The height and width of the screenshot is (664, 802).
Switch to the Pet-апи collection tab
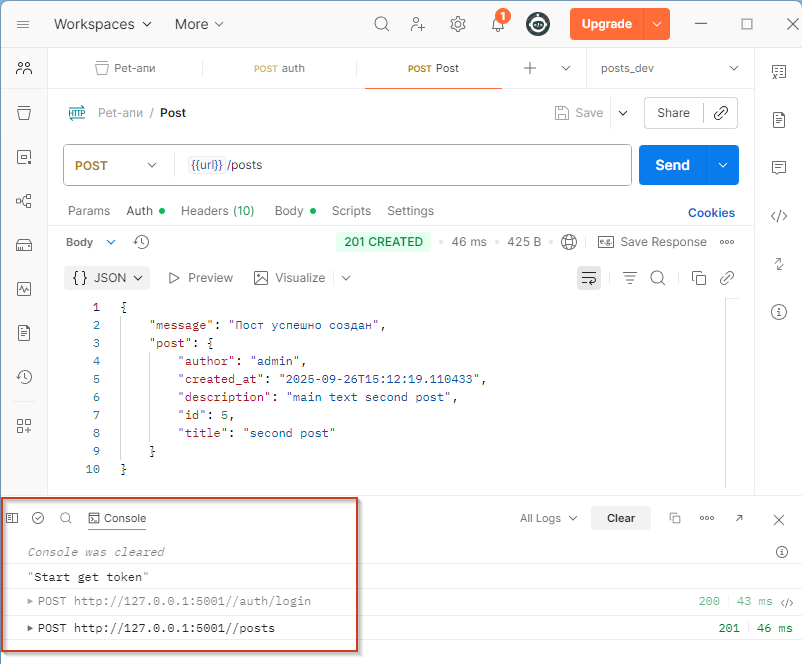tap(125, 68)
